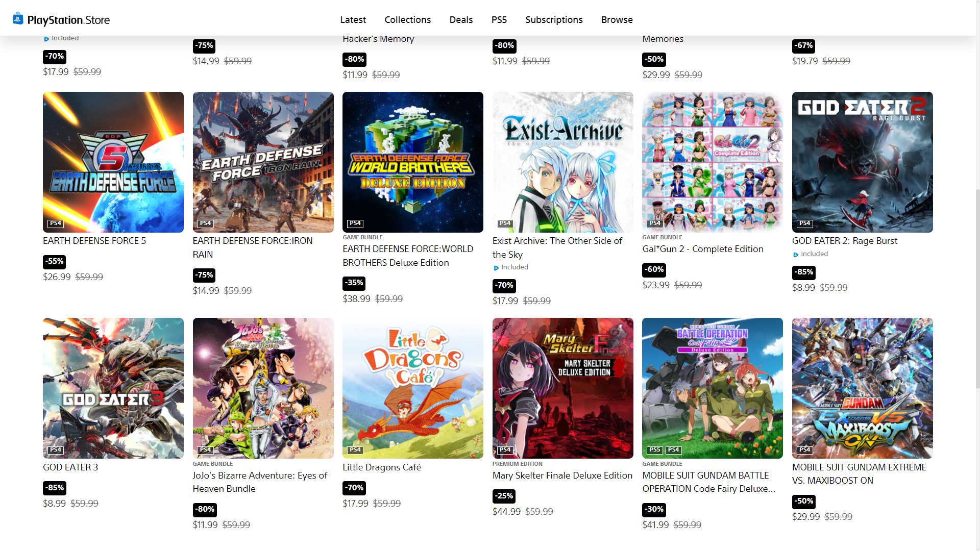
Task: Open JoJo's Bizarre Adventure bundle title link
Action: click(x=260, y=482)
